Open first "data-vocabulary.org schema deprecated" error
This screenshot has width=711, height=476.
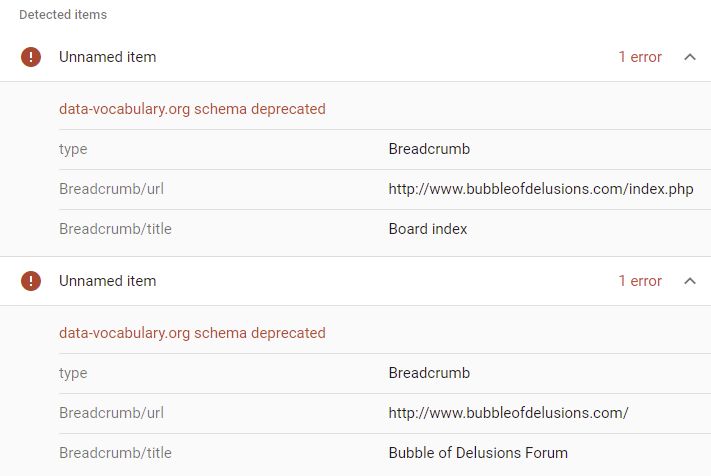pos(192,109)
